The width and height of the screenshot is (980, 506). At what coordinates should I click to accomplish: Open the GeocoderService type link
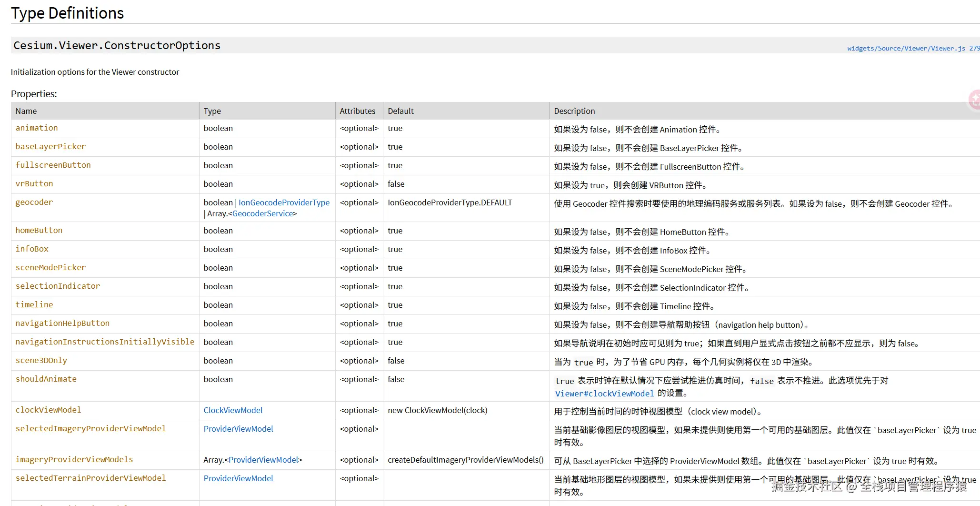point(263,213)
